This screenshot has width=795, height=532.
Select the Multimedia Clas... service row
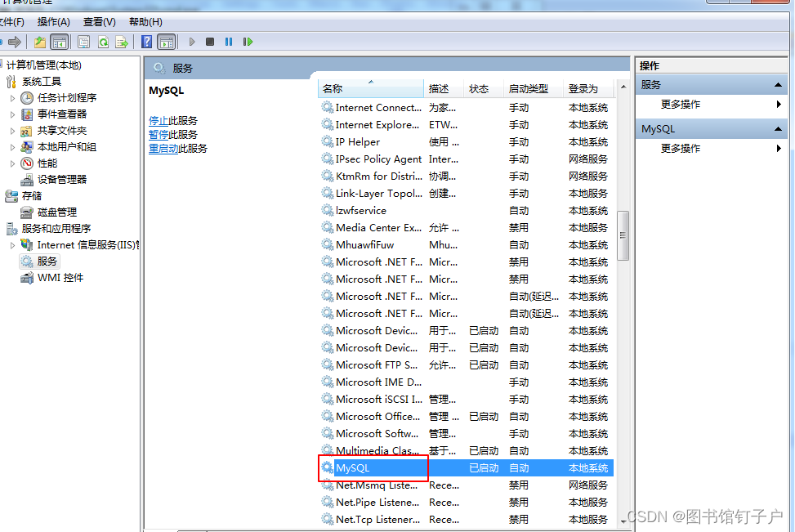pos(467,451)
